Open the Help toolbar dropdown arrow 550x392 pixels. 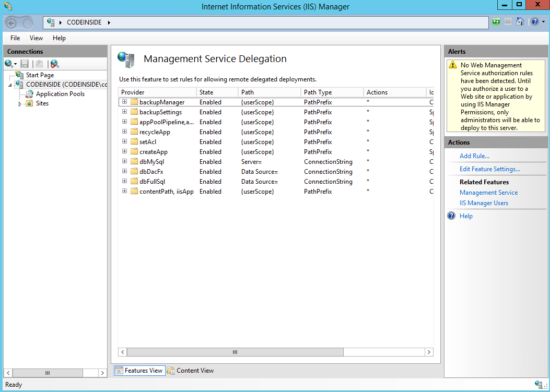point(543,22)
